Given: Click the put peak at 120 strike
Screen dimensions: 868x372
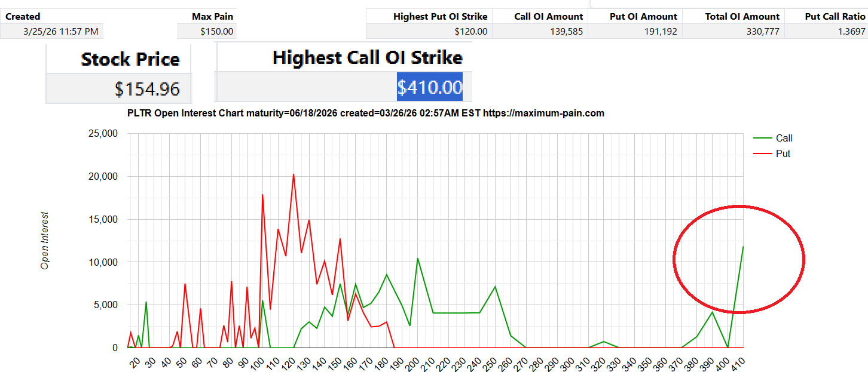Looking at the screenshot, I should click(294, 175).
